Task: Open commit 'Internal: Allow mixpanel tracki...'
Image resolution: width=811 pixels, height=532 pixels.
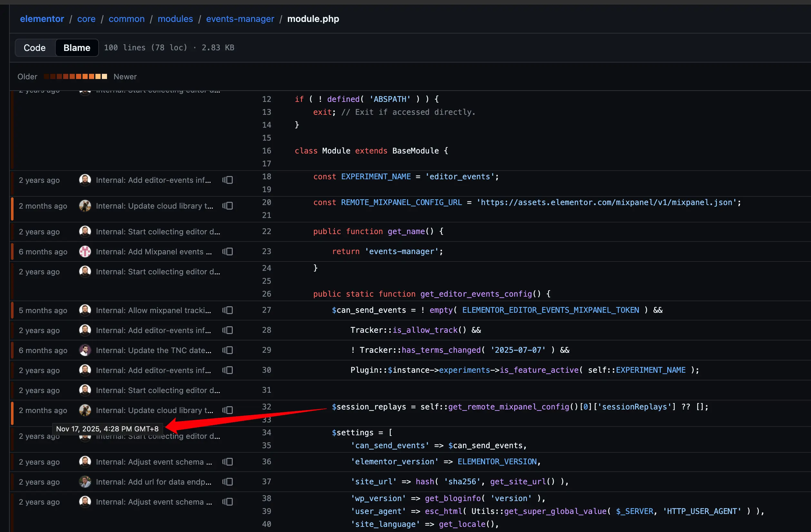Action: (x=153, y=310)
